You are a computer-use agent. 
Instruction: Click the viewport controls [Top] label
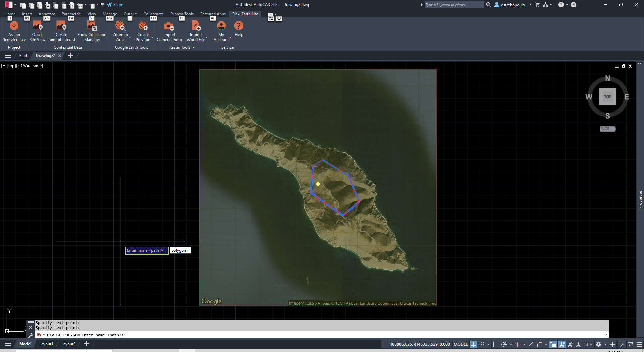tap(11, 66)
